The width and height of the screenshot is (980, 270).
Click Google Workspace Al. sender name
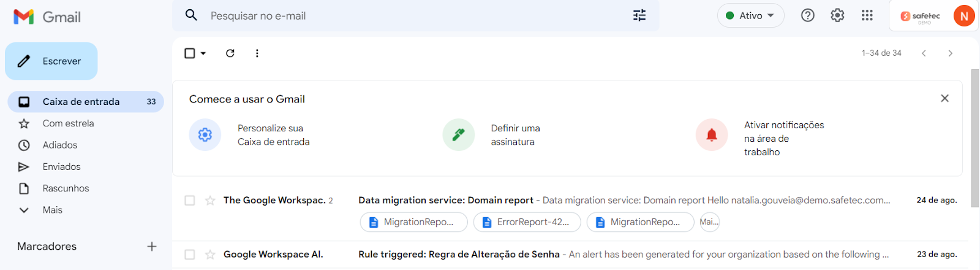tap(273, 255)
